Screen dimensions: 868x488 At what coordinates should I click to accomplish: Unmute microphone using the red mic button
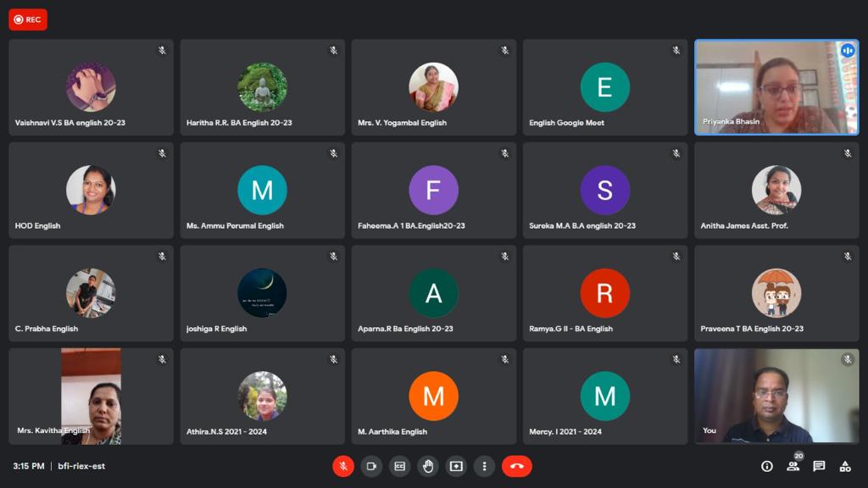click(x=343, y=466)
